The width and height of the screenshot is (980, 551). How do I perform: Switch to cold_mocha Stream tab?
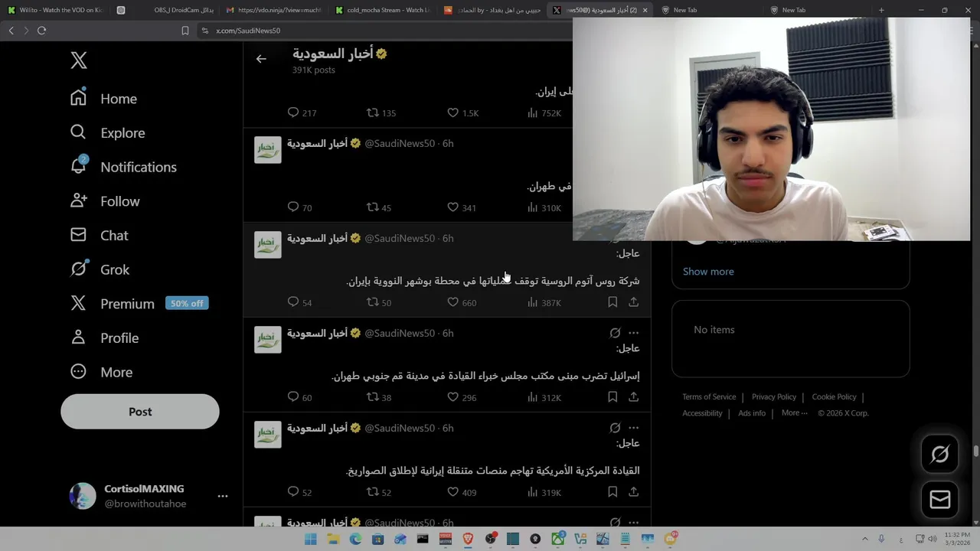click(383, 10)
